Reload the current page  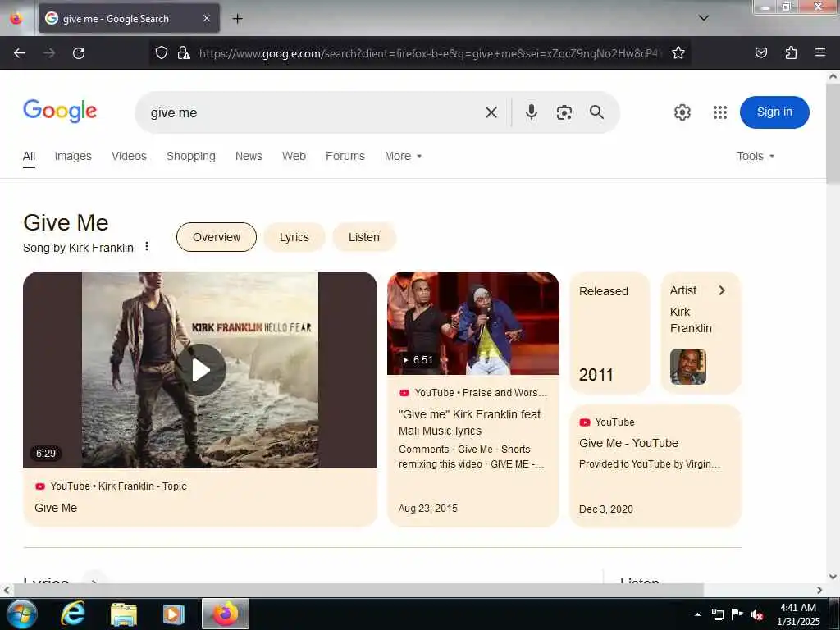pyautogui.click(x=79, y=53)
